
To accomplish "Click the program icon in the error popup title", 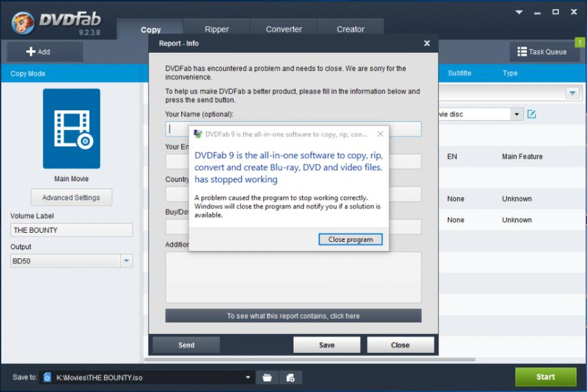I will point(198,134).
